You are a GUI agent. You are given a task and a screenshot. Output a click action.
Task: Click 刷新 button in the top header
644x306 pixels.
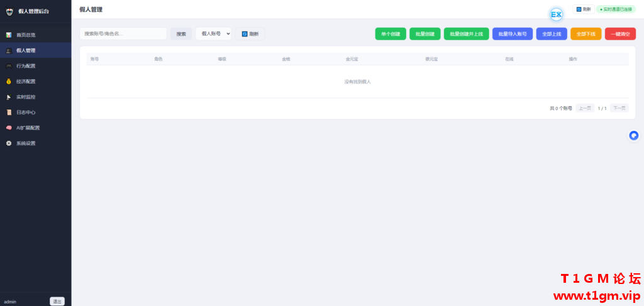point(584,9)
